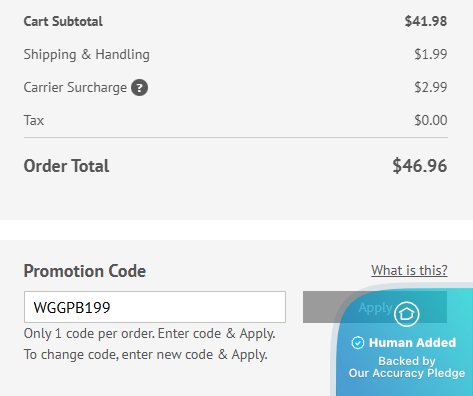Image resolution: width=473 pixels, height=396 pixels.
Task: Select the Human Added badge label
Action: click(412, 343)
